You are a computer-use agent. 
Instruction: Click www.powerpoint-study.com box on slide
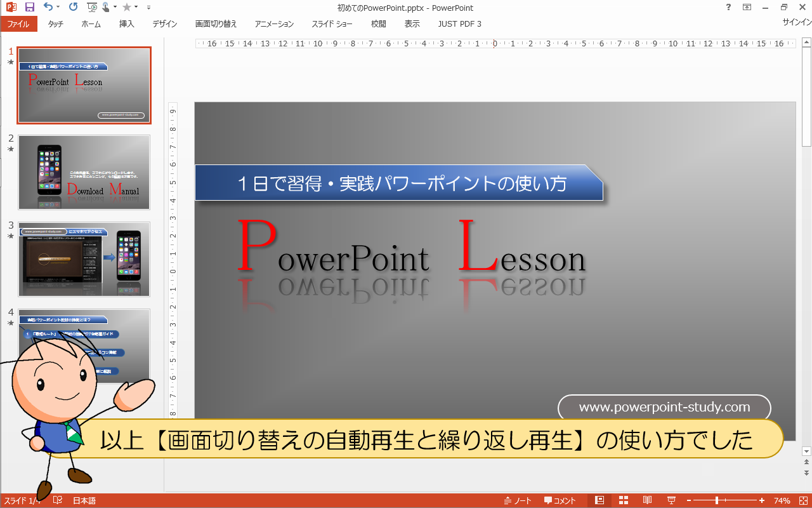tap(664, 408)
